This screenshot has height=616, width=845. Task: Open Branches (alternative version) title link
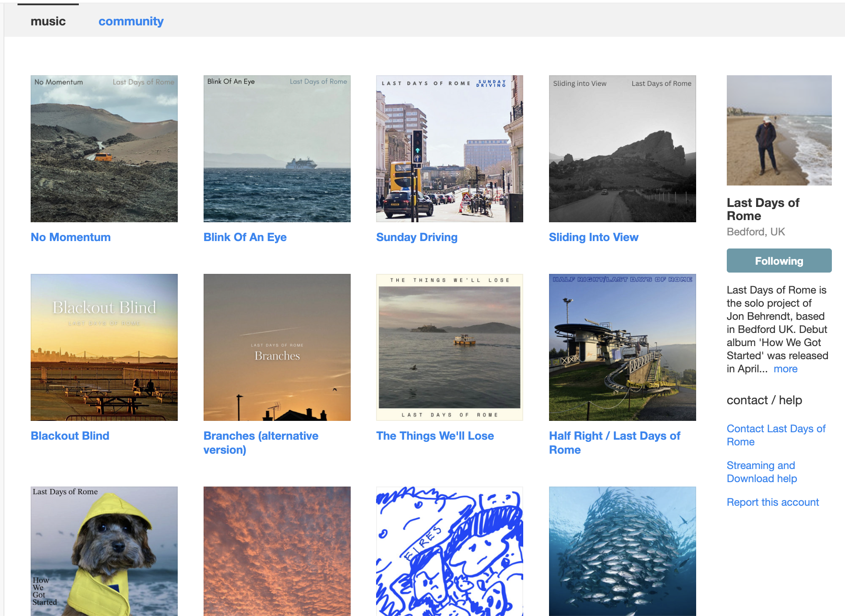[x=261, y=442]
